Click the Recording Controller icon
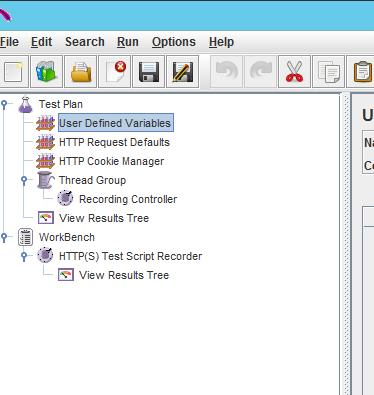The width and height of the screenshot is (374, 395). pos(65,198)
